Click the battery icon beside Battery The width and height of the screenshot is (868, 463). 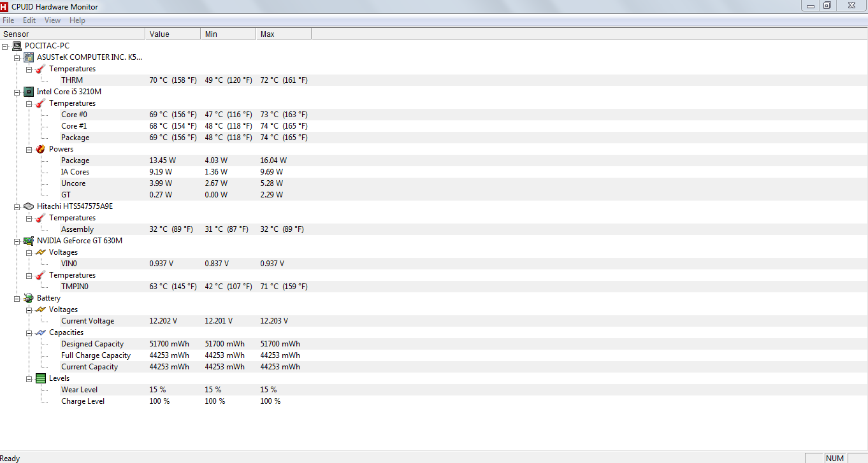[29, 298]
